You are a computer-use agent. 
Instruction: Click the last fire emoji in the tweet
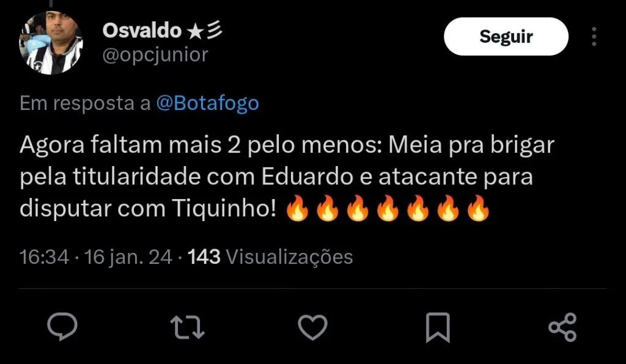pyautogui.click(x=478, y=208)
